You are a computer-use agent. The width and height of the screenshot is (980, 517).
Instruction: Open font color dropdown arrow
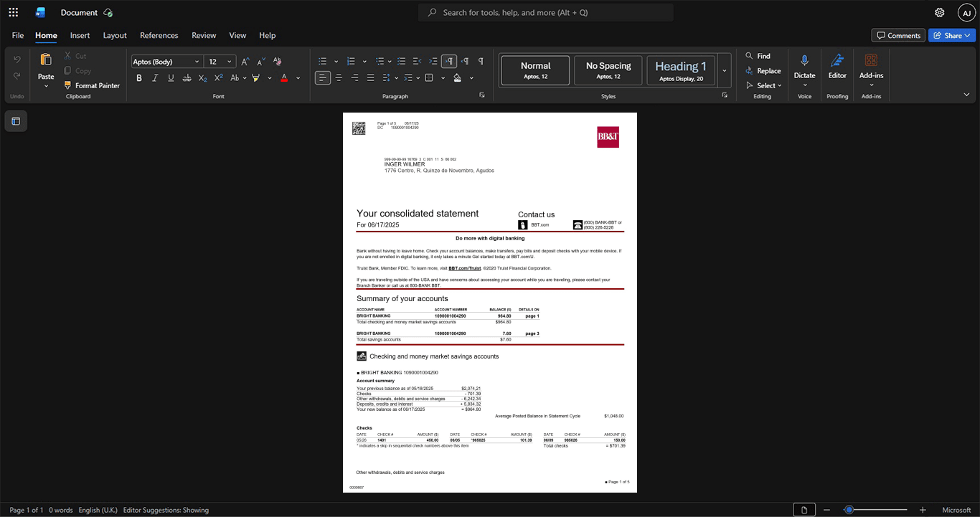point(298,77)
